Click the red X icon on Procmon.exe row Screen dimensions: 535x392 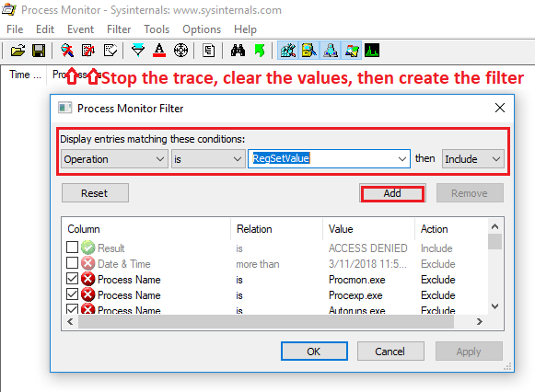[x=88, y=279]
